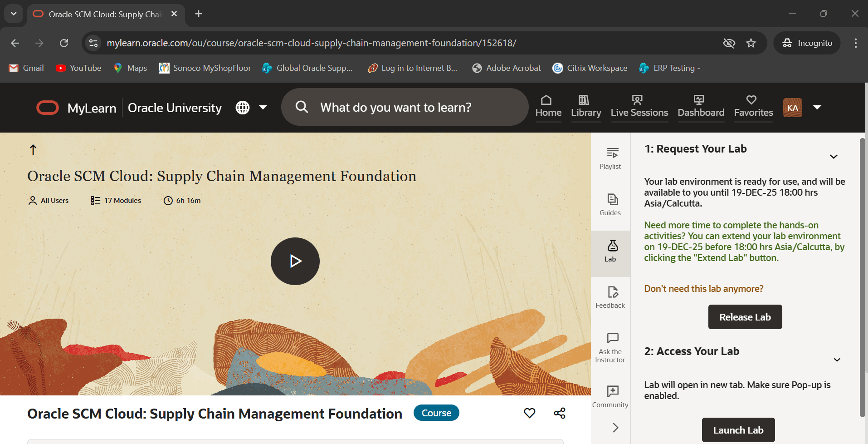
Task: Click the language globe icon
Action: (243, 108)
